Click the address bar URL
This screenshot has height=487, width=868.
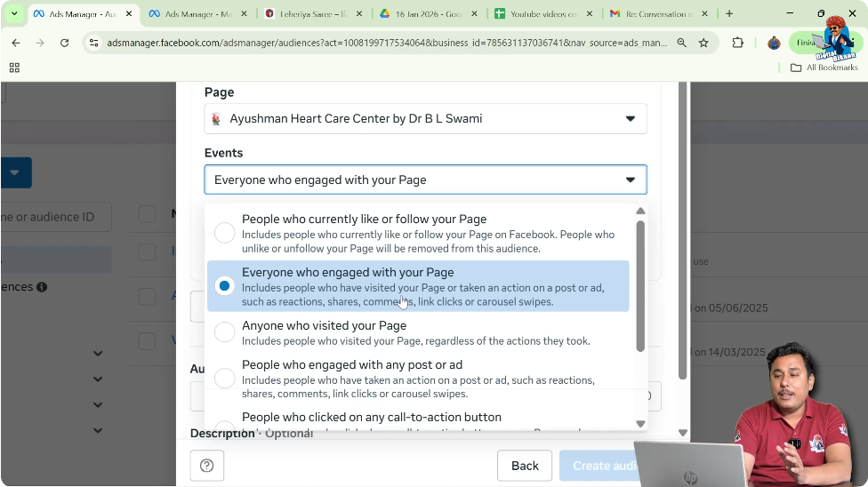tap(387, 43)
